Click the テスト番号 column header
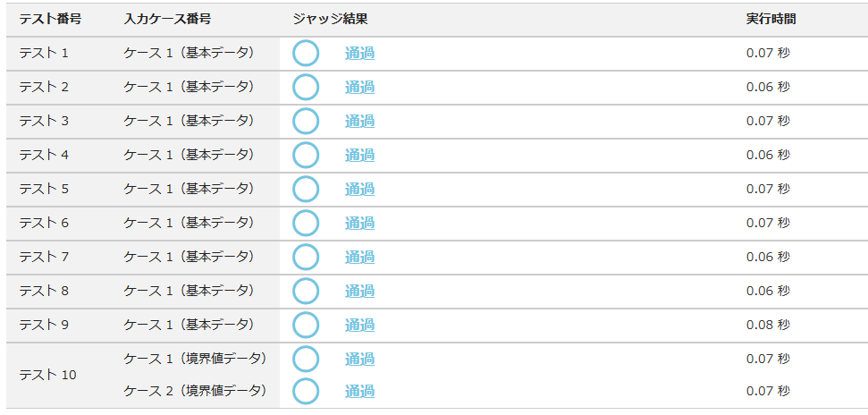This screenshot has height=415, width=868. 50,19
